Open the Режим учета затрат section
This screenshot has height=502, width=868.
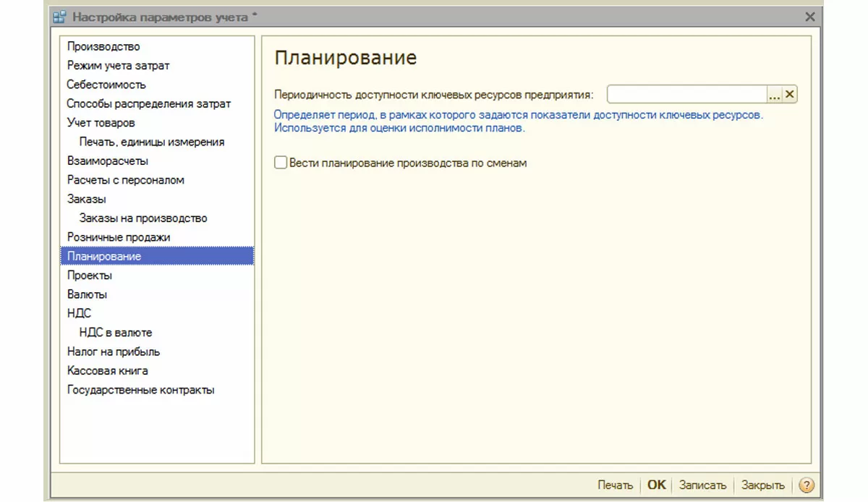pos(118,66)
